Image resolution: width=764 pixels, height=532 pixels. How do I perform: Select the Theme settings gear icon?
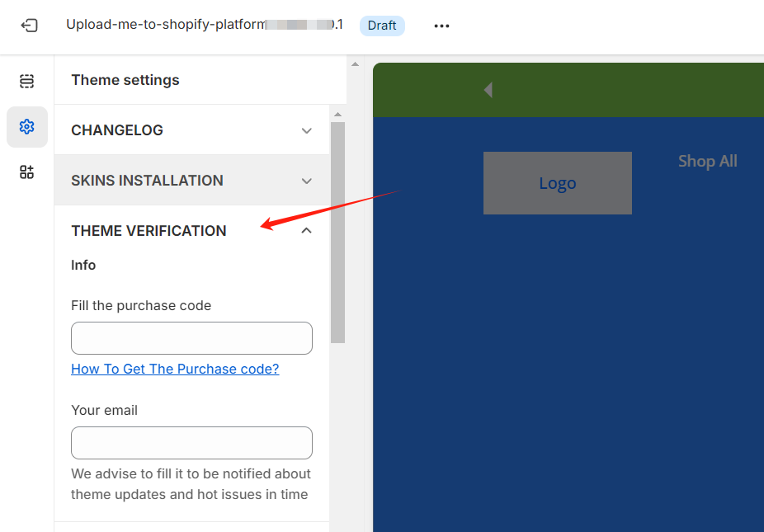[27, 127]
